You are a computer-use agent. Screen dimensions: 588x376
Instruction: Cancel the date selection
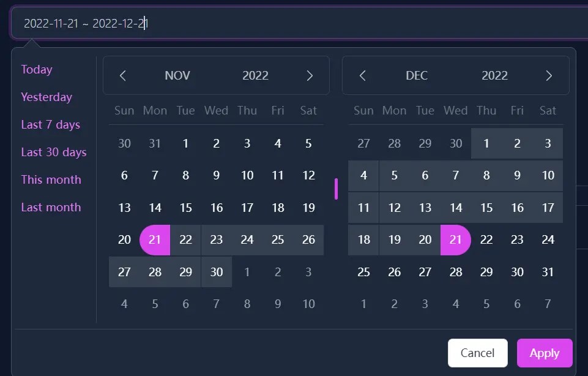point(477,353)
